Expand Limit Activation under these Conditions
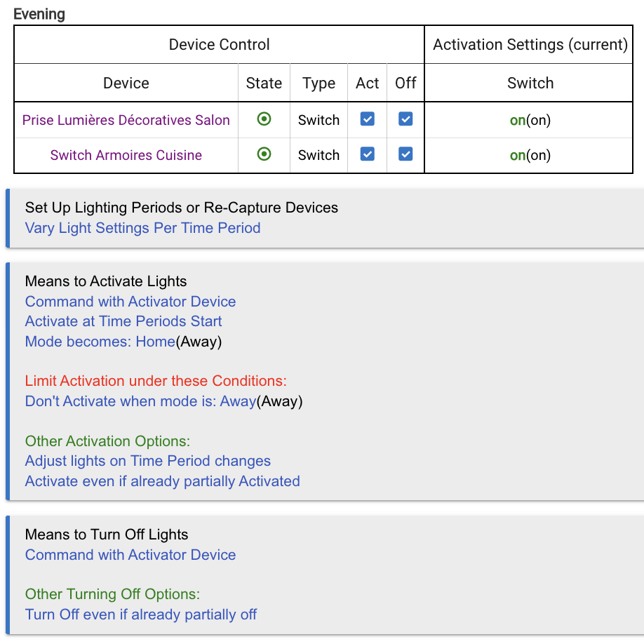The width and height of the screenshot is (644, 644). pos(156,381)
